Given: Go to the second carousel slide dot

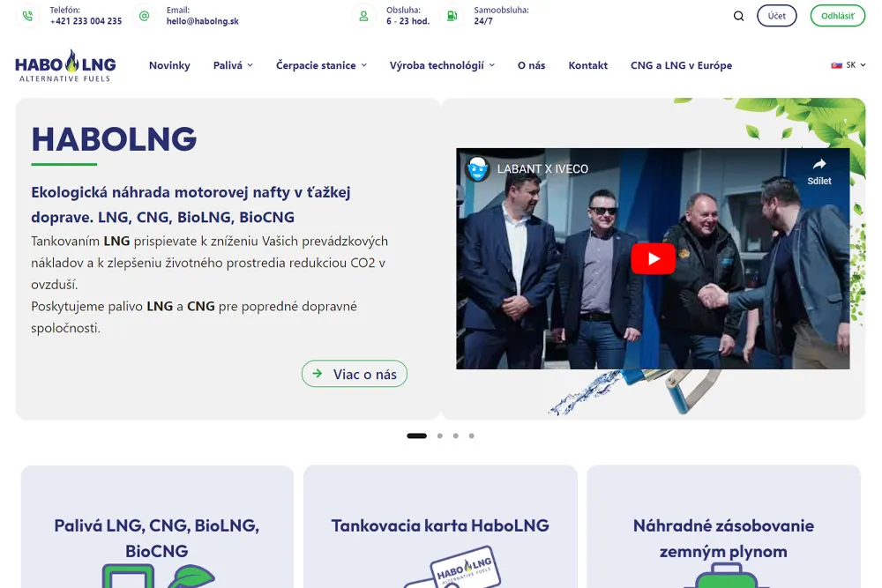Looking at the screenshot, I should coord(440,435).
